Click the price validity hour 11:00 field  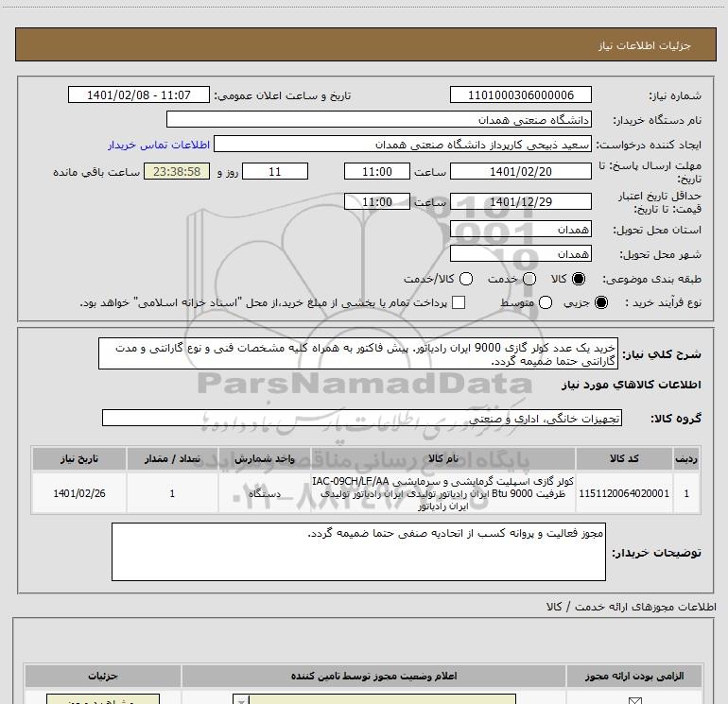coord(377,201)
